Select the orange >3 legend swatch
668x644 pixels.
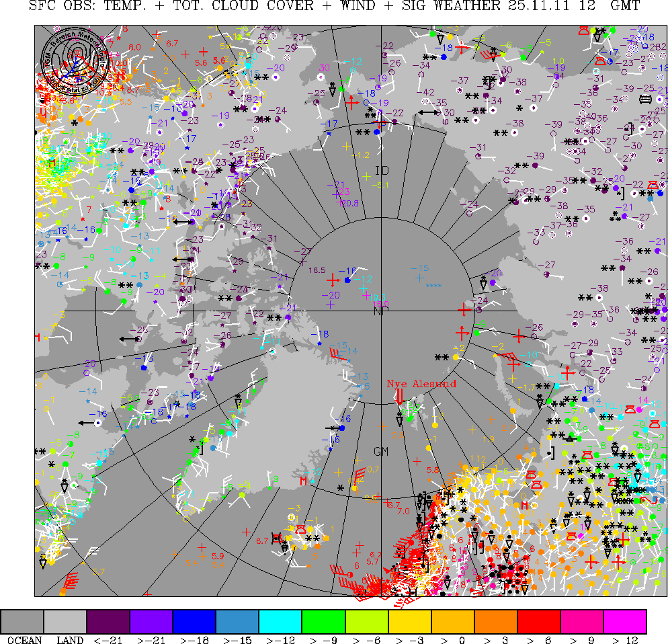[496, 621]
